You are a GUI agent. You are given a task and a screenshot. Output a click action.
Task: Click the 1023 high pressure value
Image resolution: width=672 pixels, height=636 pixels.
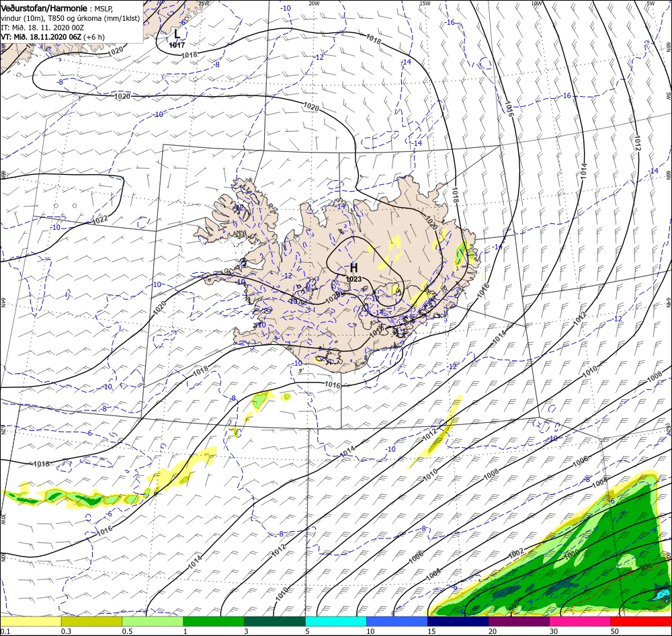point(354,279)
